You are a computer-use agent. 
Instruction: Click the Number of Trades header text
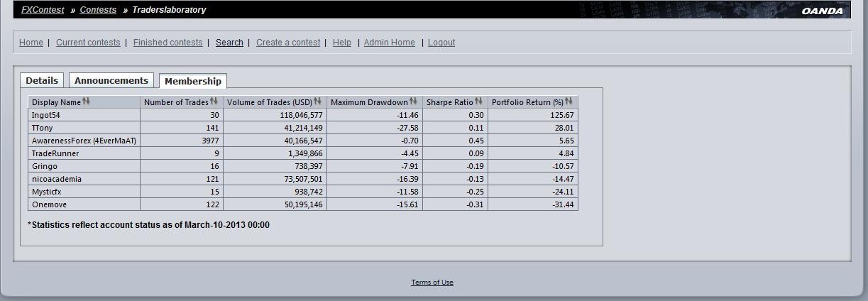[x=176, y=102]
